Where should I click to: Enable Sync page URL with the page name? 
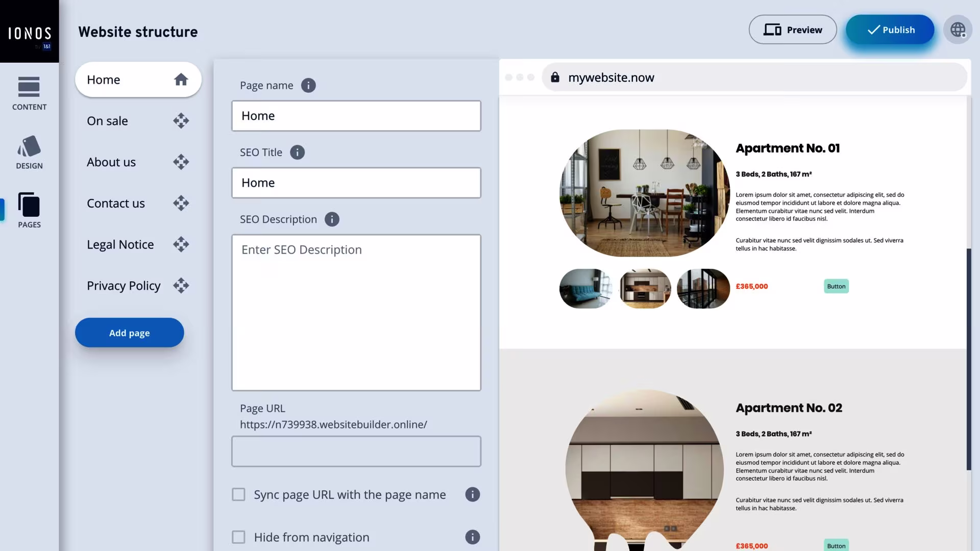point(238,494)
